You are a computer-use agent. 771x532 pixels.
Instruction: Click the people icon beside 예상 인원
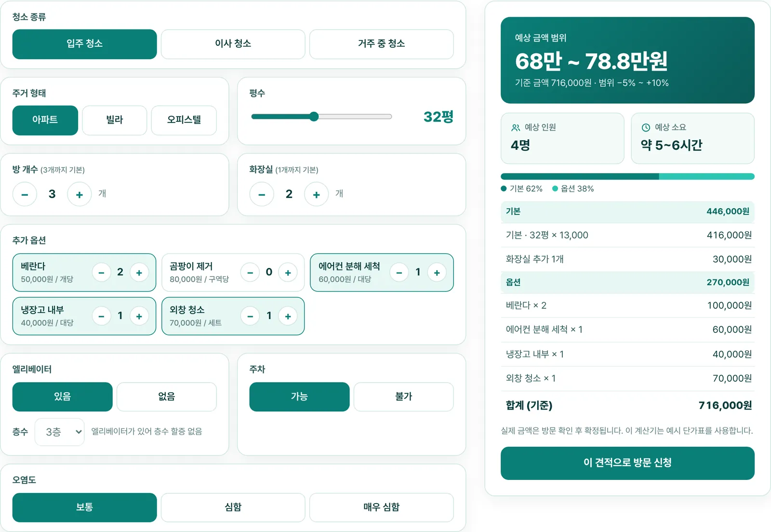coord(516,128)
